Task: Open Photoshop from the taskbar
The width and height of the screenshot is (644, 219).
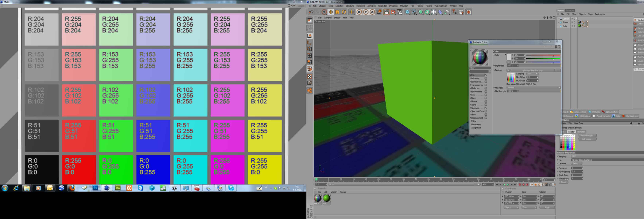Action: [95, 188]
